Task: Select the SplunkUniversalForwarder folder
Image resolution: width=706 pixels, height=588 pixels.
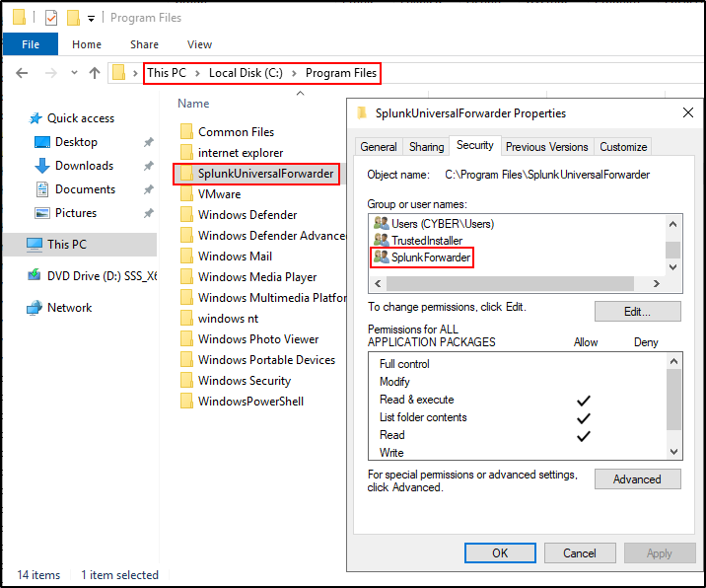Action: tap(265, 174)
